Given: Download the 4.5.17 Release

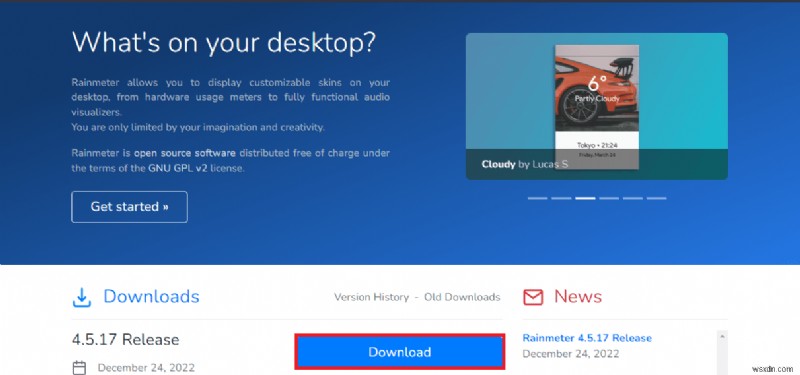Looking at the screenshot, I should tap(399, 352).
